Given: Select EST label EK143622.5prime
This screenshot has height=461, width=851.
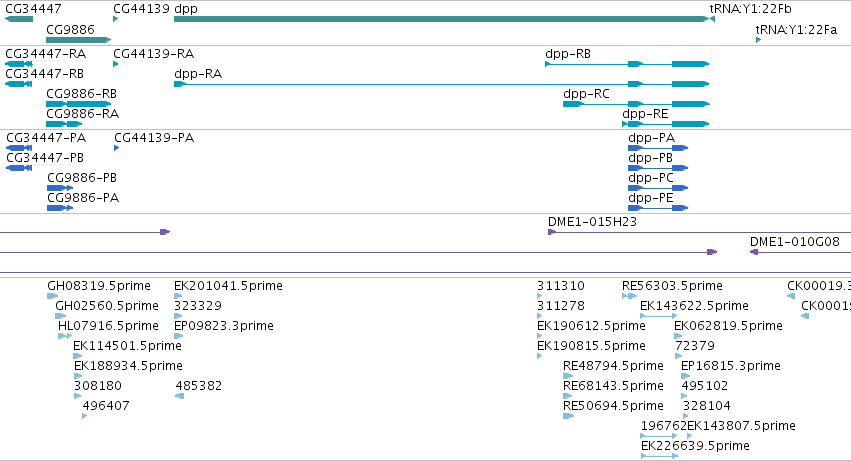Looking at the screenshot, I should (x=694, y=306).
